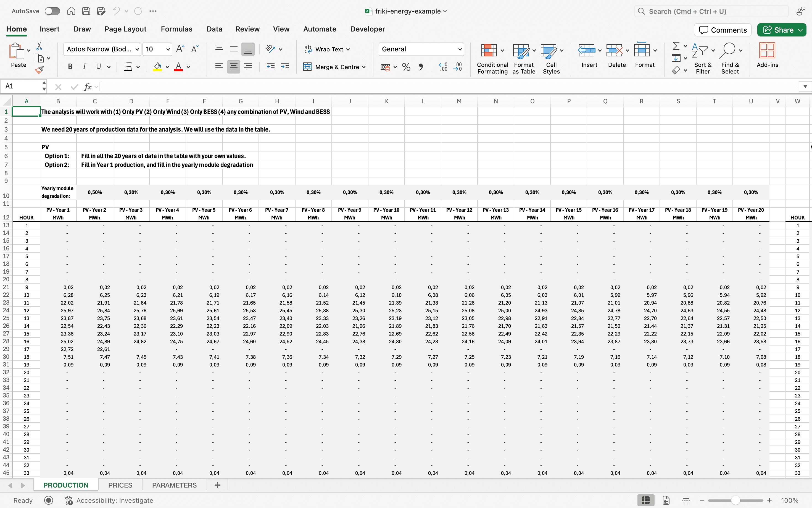Click the AutoSum icon
The image size is (812, 508).
[x=676, y=46]
